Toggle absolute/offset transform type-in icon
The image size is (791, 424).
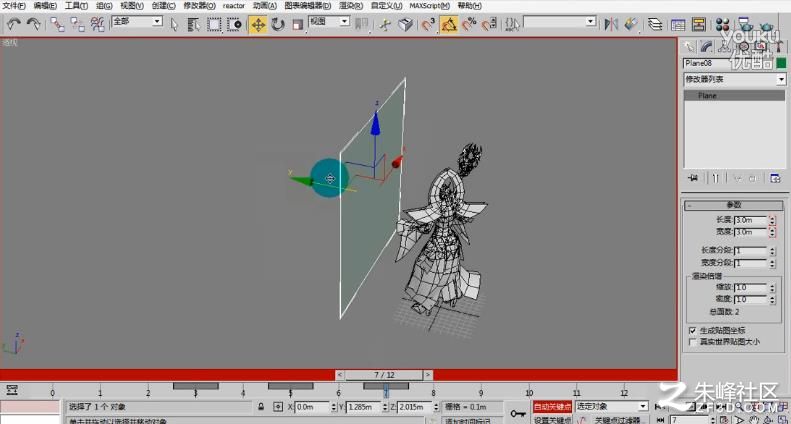click(278, 406)
